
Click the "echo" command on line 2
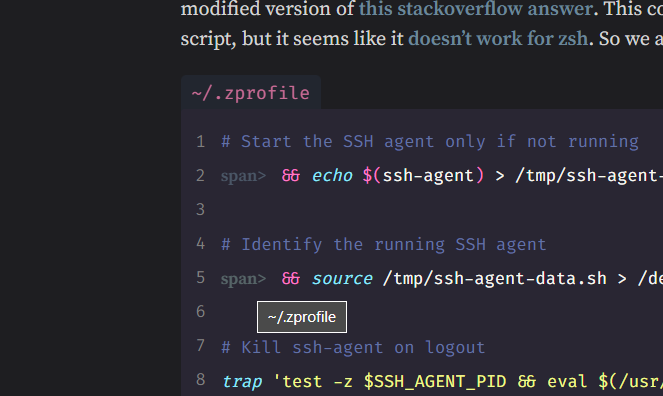click(x=332, y=175)
